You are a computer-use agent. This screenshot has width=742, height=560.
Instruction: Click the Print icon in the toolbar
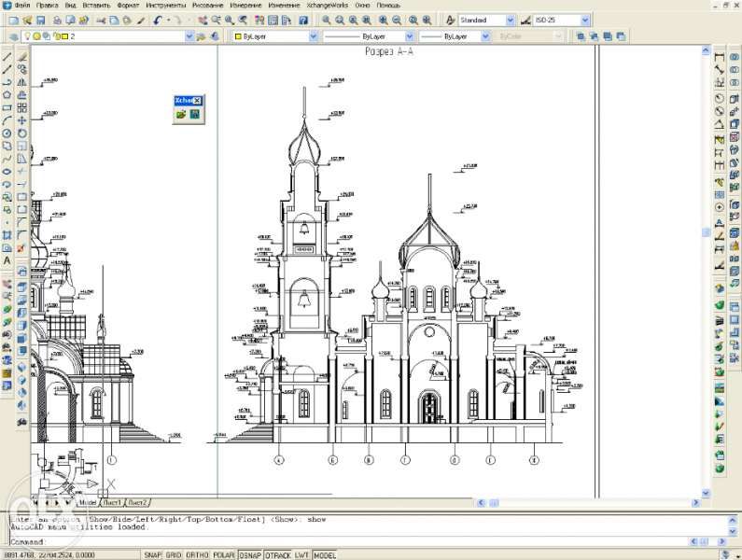click(x=58, y=20)
